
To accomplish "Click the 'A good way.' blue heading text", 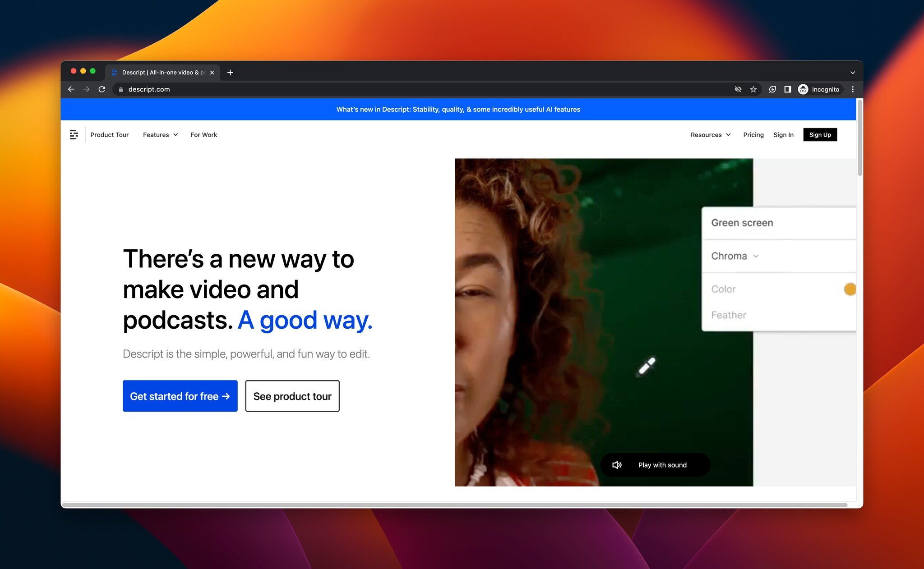I will pyautogui.click(x=305, y=320).
